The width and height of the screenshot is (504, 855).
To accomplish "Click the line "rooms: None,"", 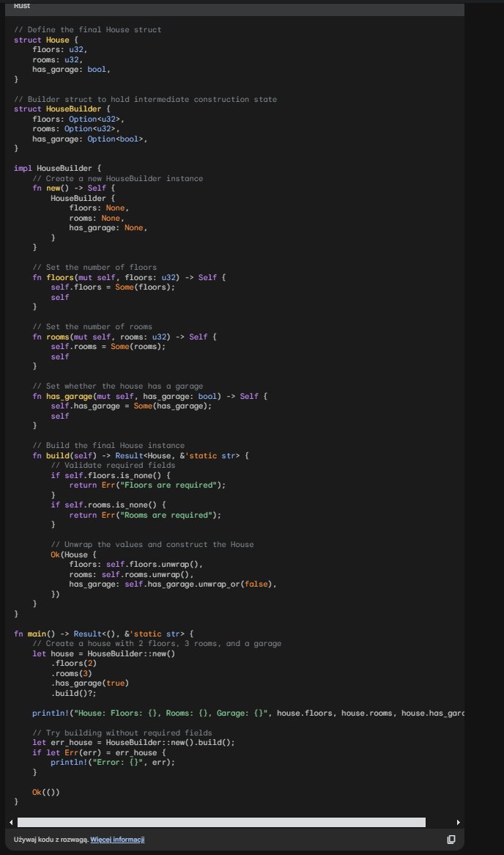I will coord(97,218).
